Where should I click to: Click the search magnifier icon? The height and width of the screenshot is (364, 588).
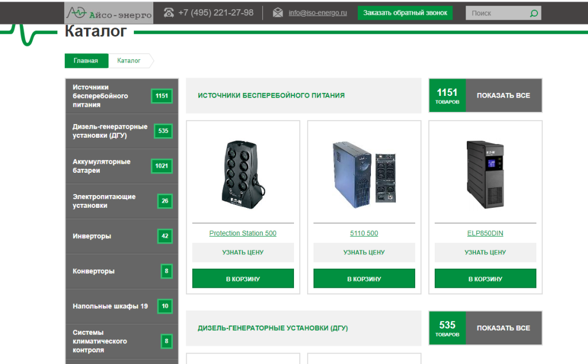point(533,14)
